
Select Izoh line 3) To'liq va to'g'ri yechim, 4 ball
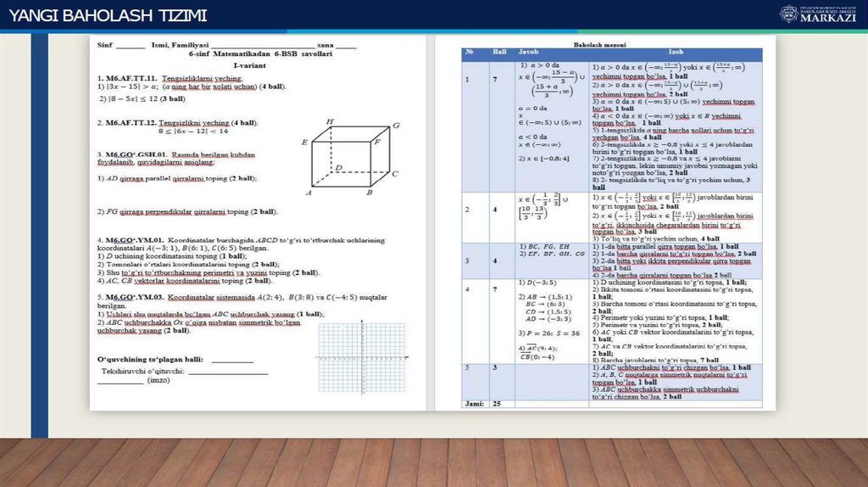coord(655,238)
